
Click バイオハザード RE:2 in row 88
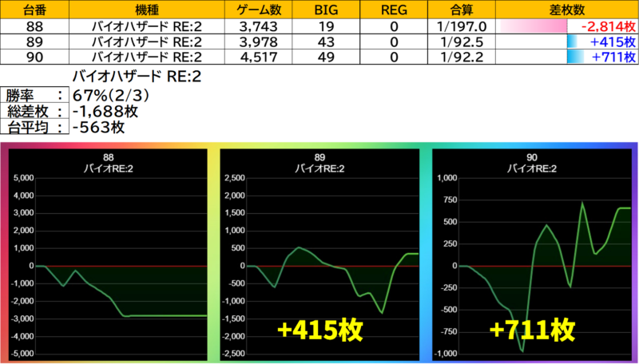click(x=147, y=26)
